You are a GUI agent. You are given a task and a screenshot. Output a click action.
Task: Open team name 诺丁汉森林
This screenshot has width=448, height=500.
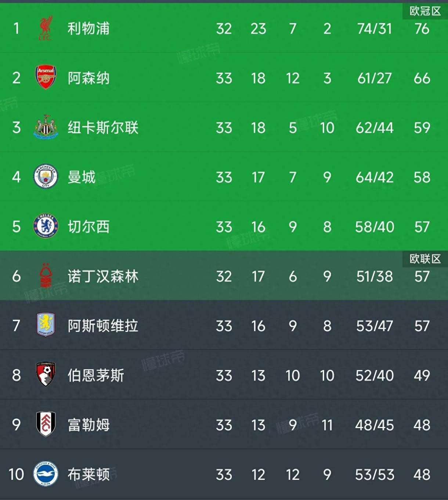tap(103, 276)
